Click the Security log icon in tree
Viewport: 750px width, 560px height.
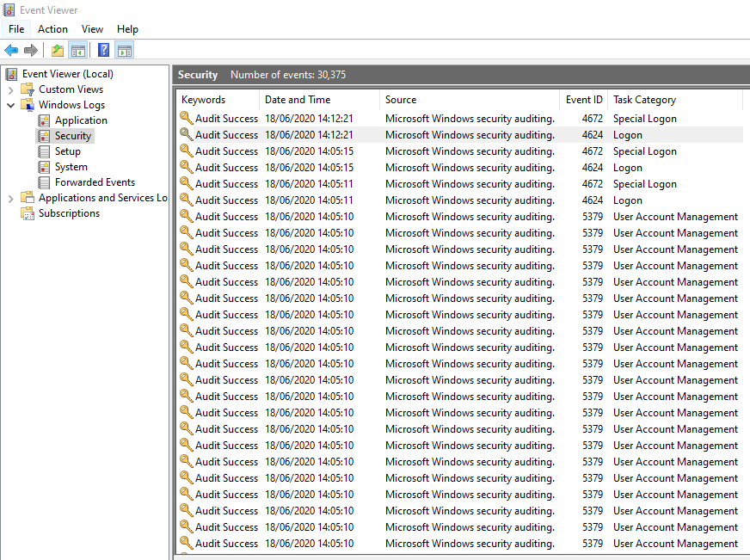pos(44,136)
